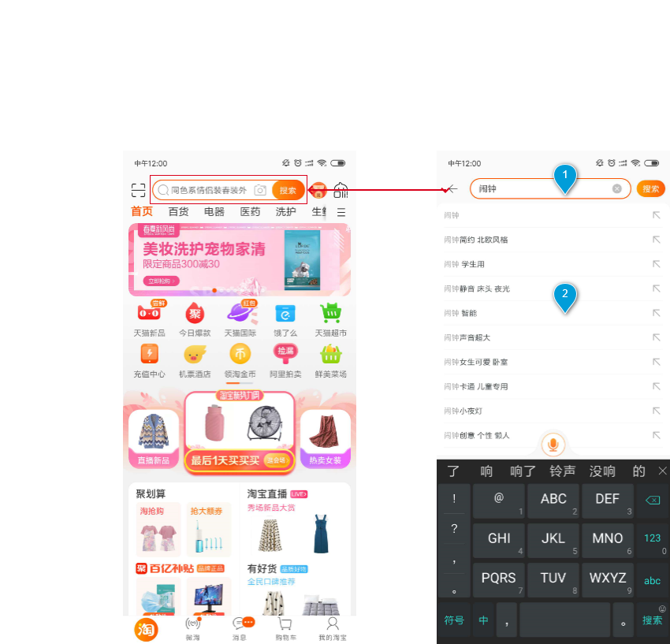Tap the scan QR code icon

pyautogui.click(x=139, y=190)
